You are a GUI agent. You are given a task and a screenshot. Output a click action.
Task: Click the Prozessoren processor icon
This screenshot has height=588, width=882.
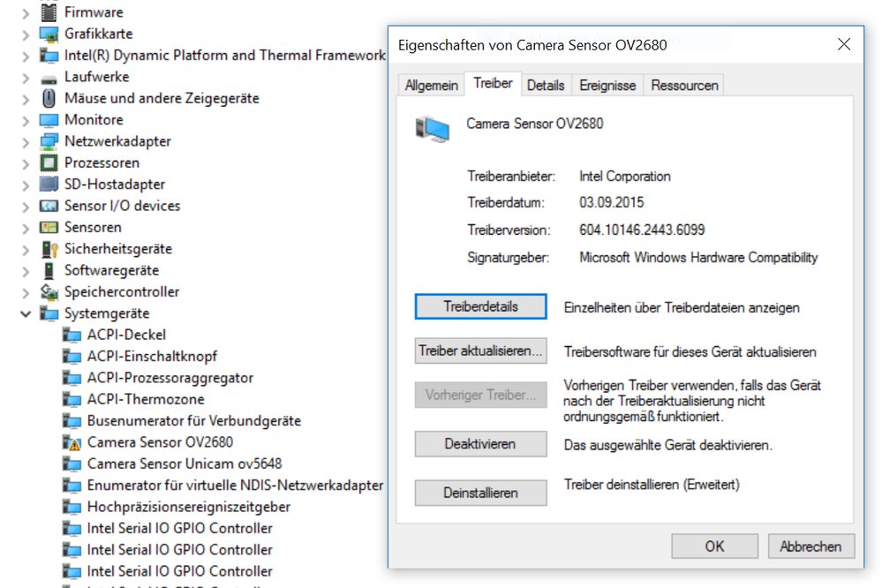pyautogui.click(x=49, y=162)
